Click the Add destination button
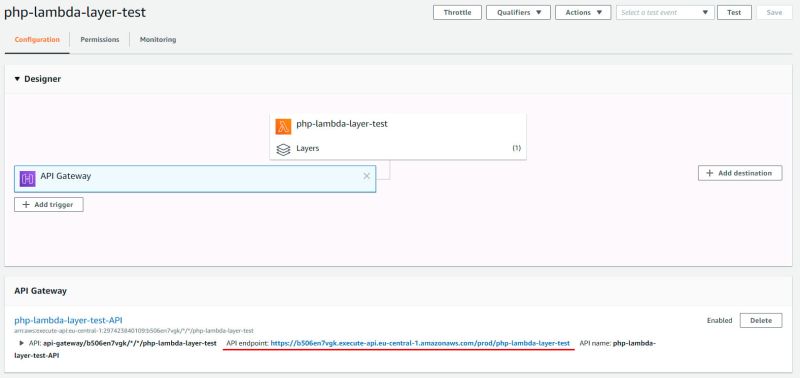The height and width of the screenshot is (378, 800). (740, 173)
